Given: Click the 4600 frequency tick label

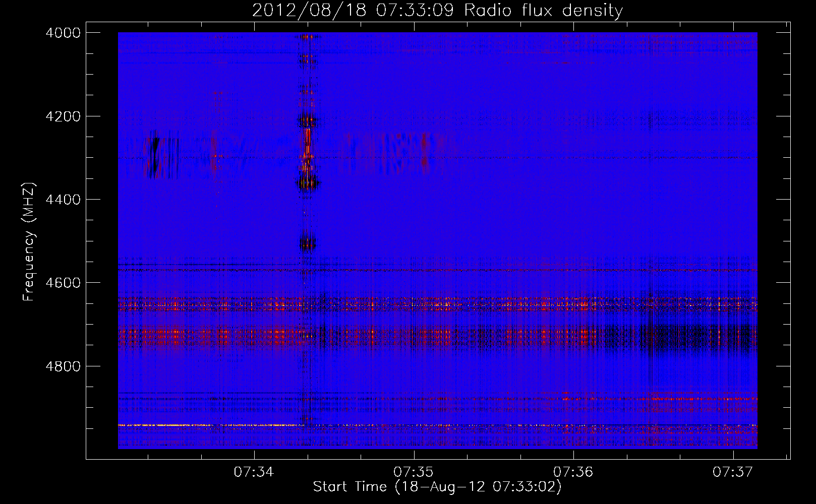Looking at the screenshot, I should (x=63, y=283).
